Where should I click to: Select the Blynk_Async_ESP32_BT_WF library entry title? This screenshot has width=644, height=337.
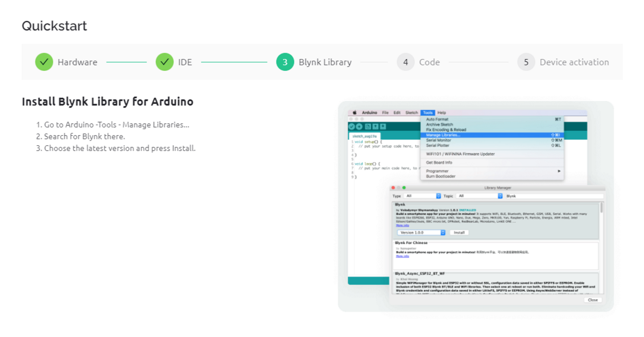click(420, 273)
